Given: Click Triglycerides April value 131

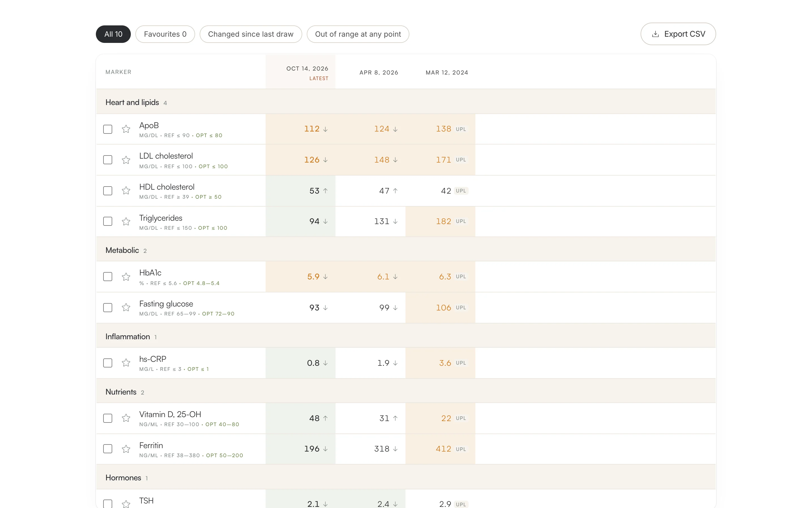Looking at the screenshot, I should point(381,222).
